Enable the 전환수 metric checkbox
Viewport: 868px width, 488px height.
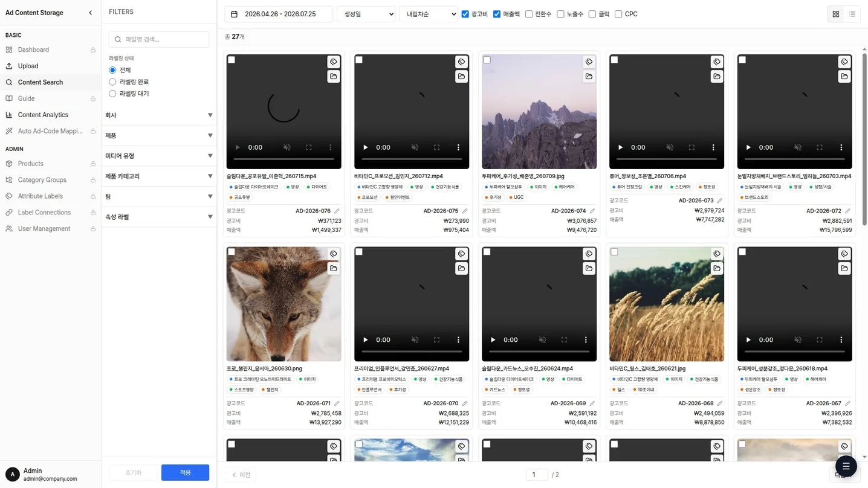point(529,14)
